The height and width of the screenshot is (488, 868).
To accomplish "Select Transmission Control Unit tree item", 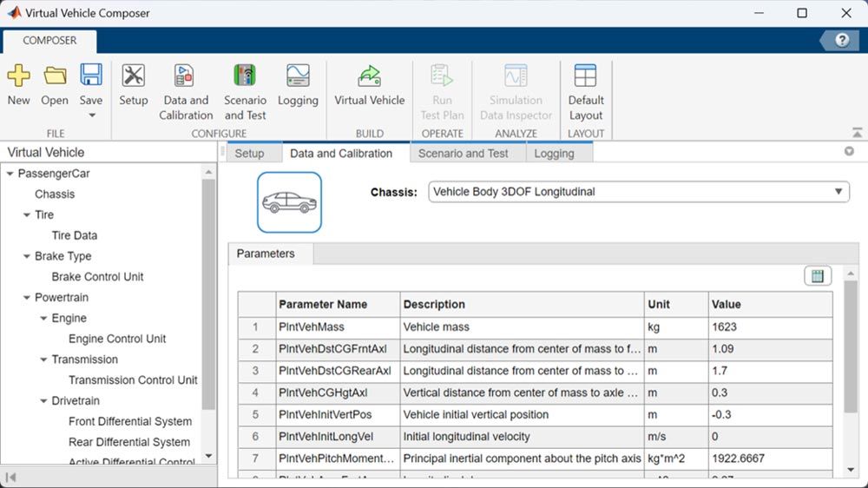I will pos(133,380).
